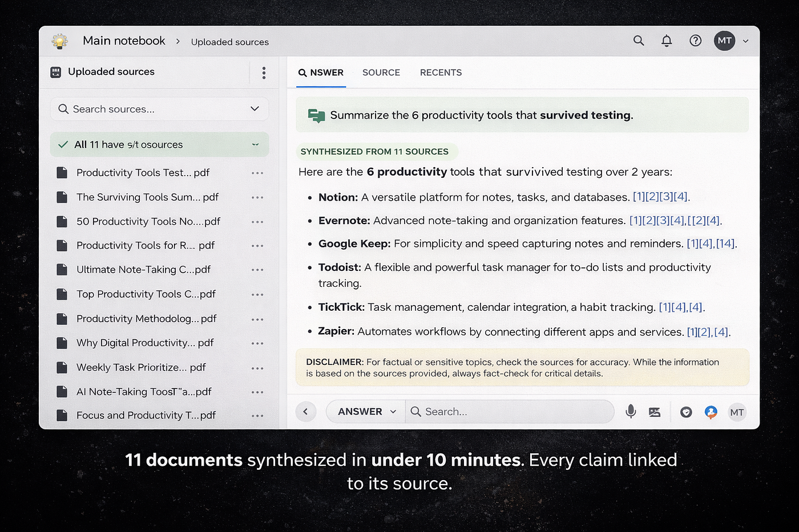Open search in the top bar
Screen dimensions: 799x532
[639, 40]
